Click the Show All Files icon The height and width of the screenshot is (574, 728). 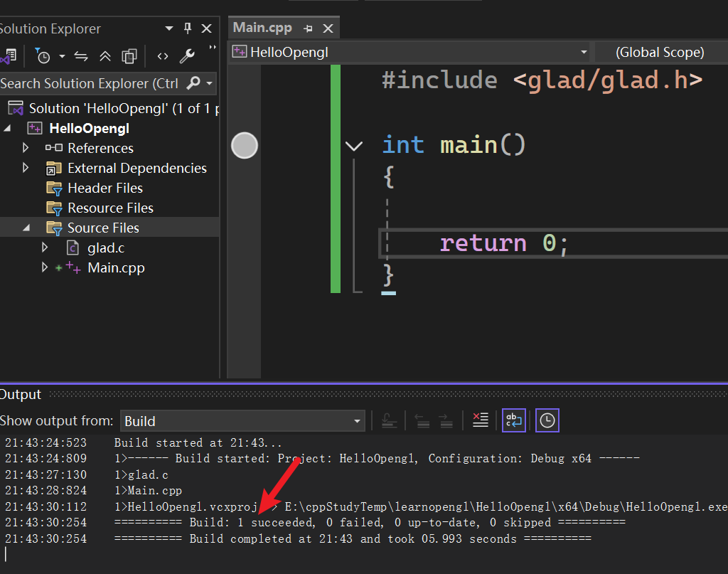[x=129, y=56]
